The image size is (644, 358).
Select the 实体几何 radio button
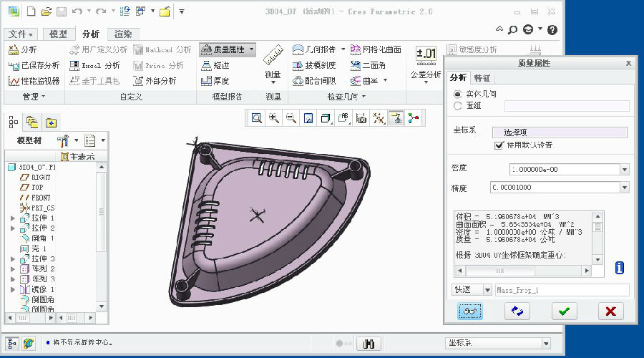point(458,94)
